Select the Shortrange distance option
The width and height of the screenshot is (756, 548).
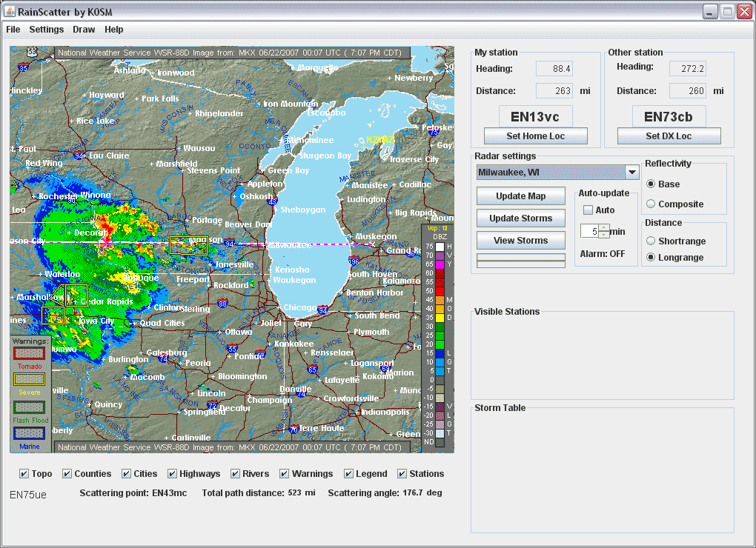(651, 241)
